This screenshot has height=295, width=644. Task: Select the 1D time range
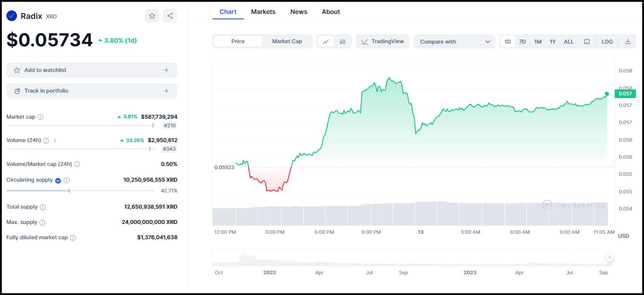[508, 41]
